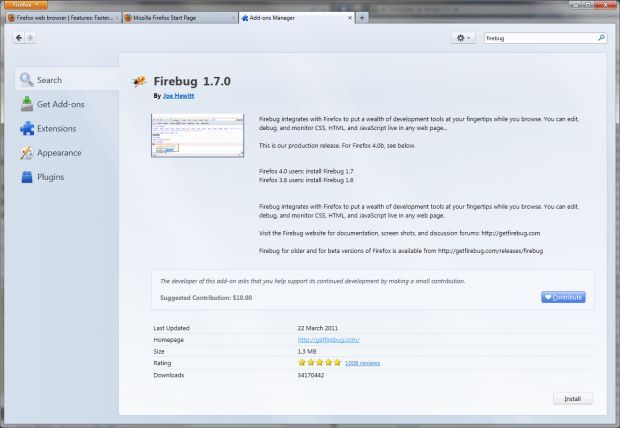
Task: Open Extensions category
Action: click(66, 128)
